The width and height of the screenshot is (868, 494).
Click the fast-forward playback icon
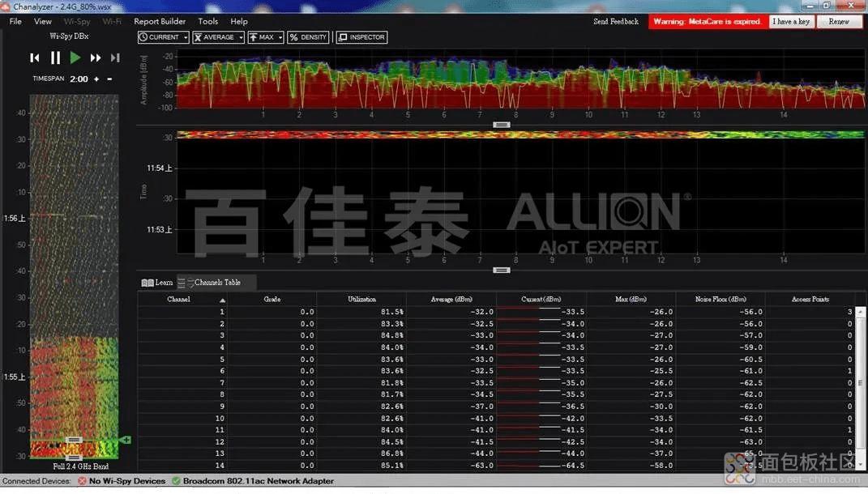click(96, 57)
